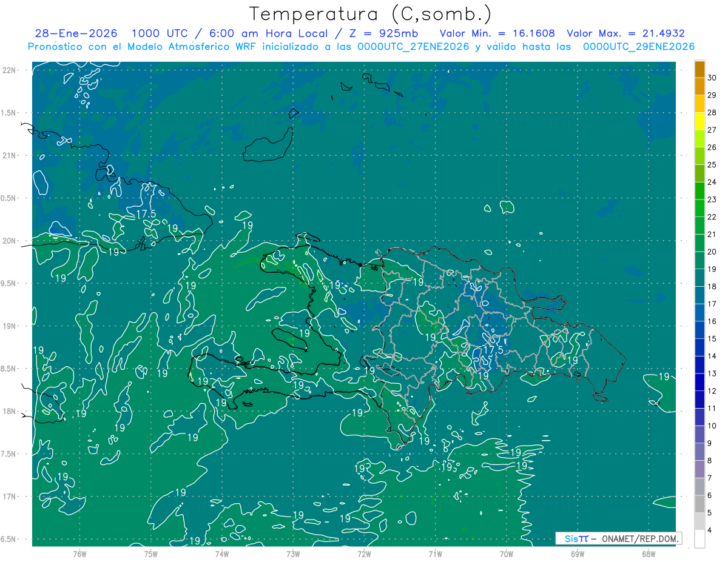Pick the dark blue legend swatch between 12 and 13
This screenshot has width=728, height=562.
click(699, 383)
